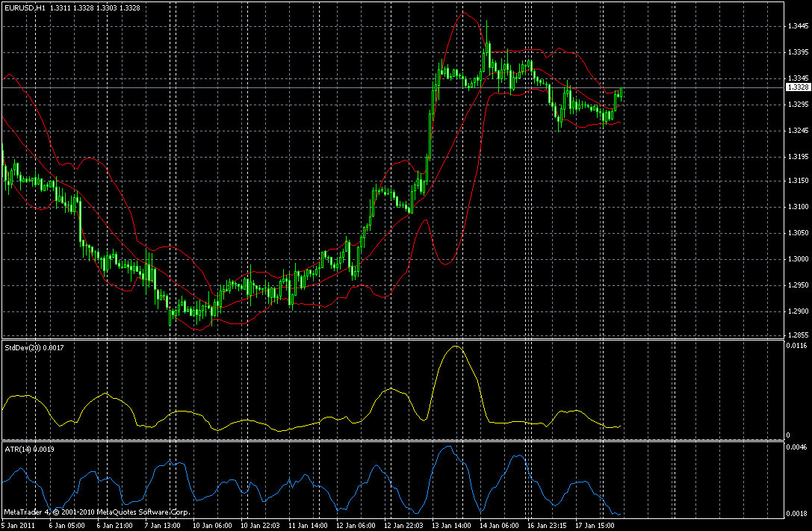812x531 pixels.
Task: Click the blue ATR line peak
Action: coord(448,446)
